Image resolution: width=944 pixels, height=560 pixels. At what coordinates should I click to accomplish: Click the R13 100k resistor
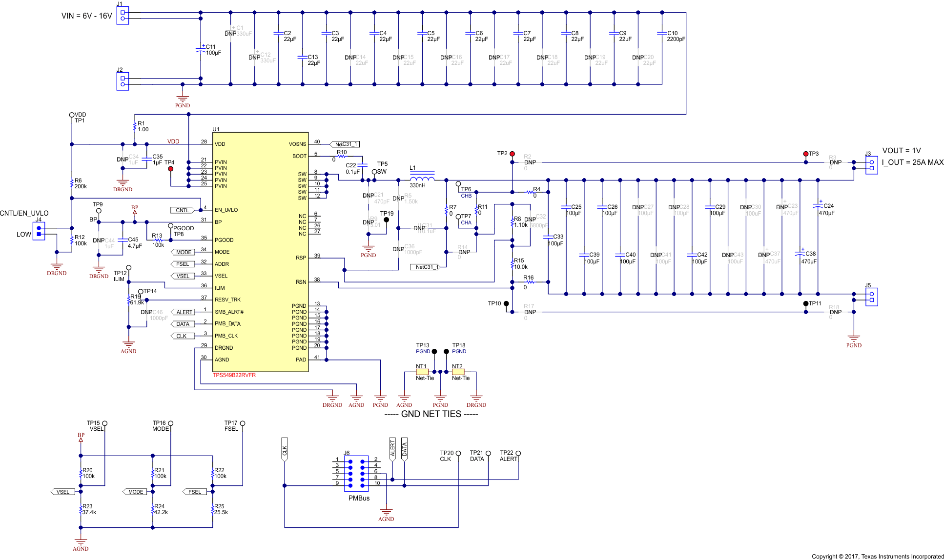(x=158, y=240)
